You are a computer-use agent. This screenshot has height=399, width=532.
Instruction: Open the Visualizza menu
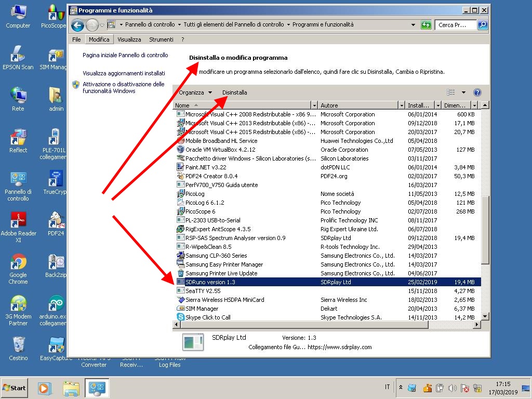129,39
